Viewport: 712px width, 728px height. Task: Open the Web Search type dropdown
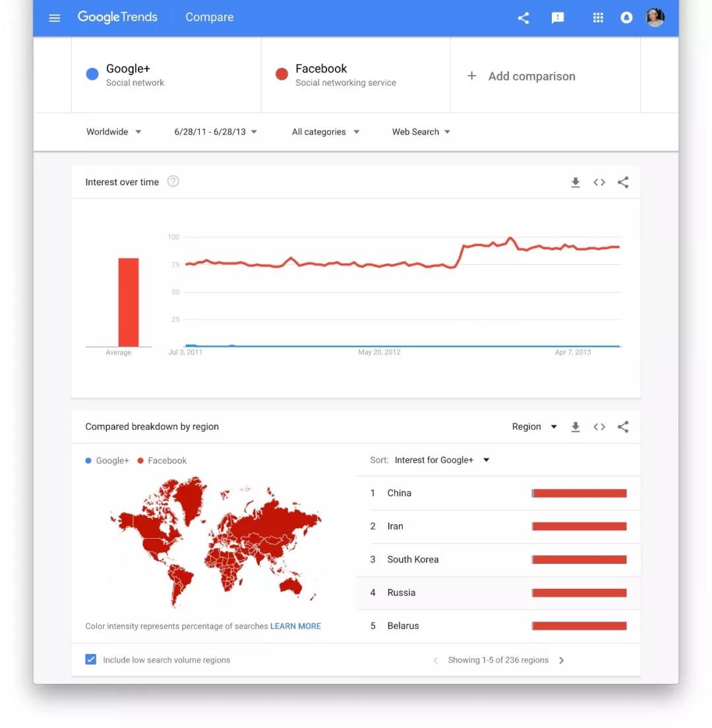pos(421,132)
